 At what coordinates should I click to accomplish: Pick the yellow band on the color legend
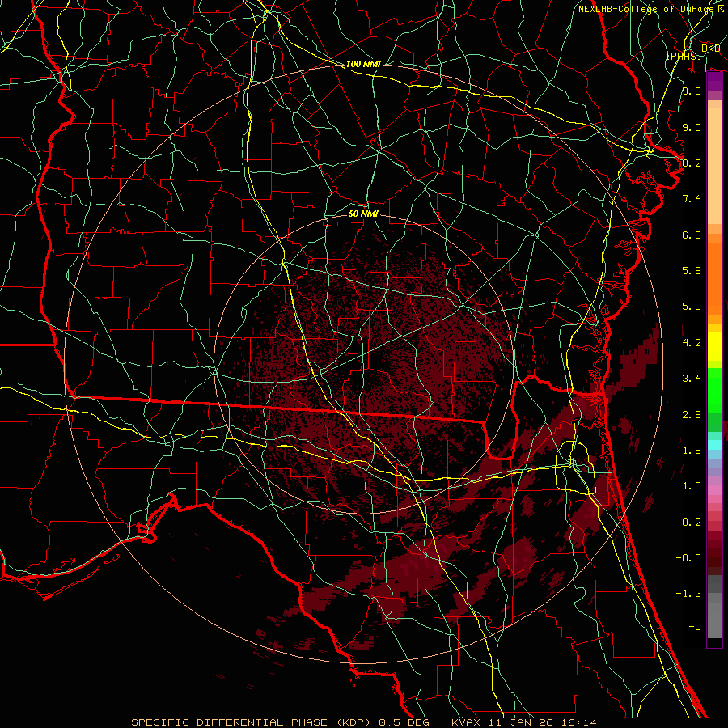point(714,346)
